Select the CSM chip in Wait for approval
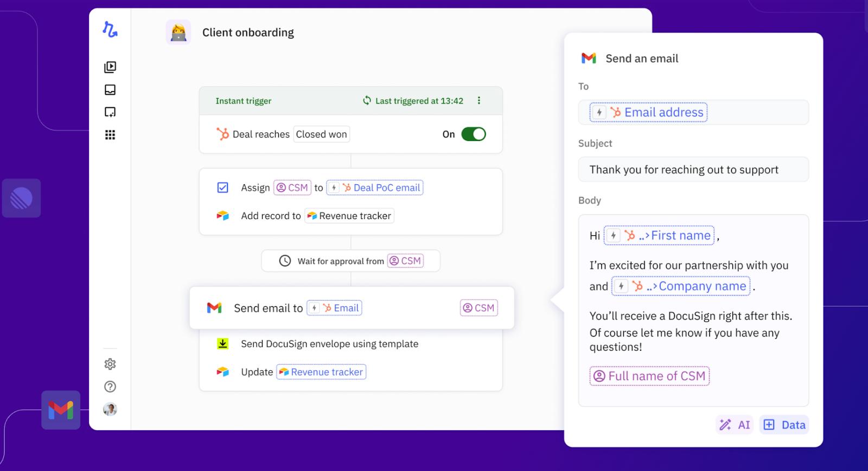868x471 pixels. tap(405, 261)
